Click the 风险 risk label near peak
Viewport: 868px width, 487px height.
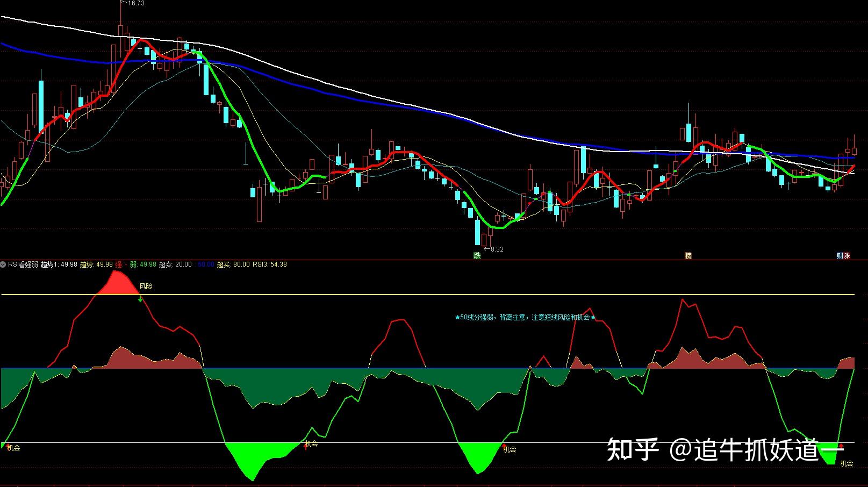point(146,287)
